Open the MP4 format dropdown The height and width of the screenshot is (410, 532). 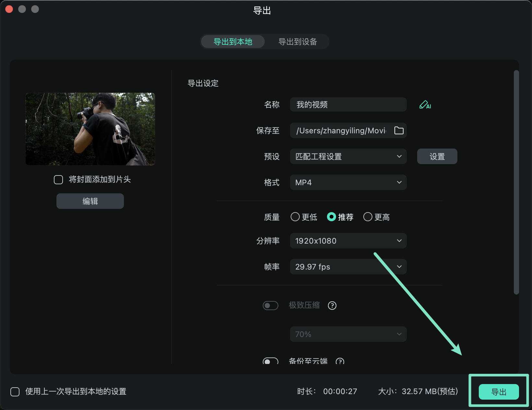tap(348, 182)
